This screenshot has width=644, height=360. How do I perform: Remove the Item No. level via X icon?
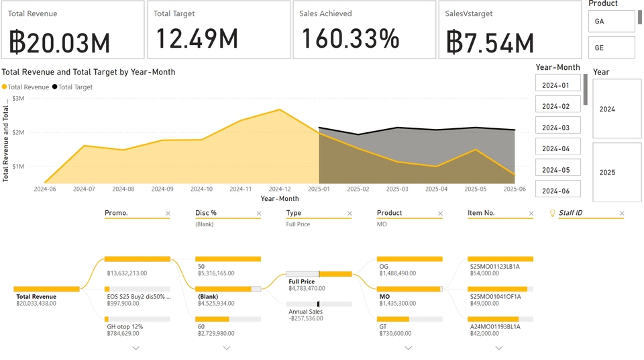[531, 214]
